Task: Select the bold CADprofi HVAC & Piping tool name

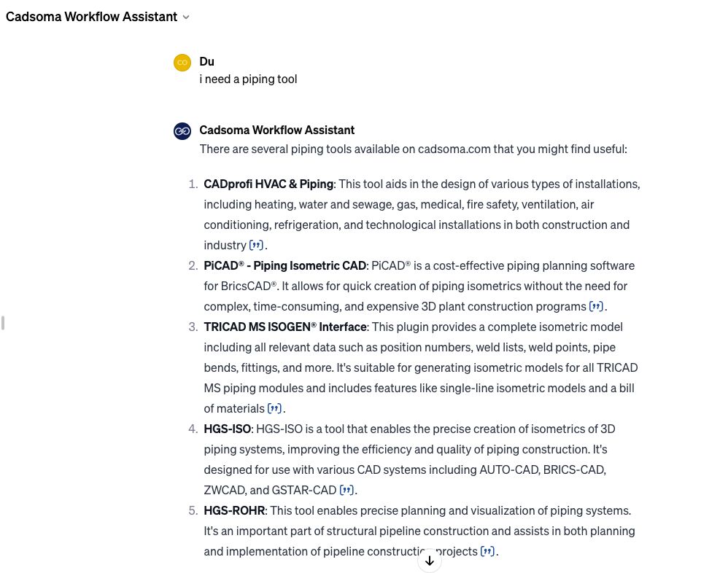Action: (268, 184)
